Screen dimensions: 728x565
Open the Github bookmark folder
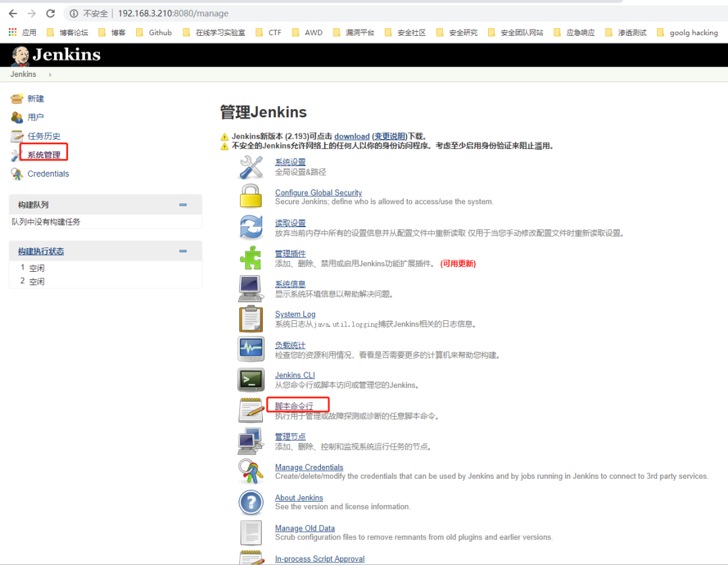[154, 32]
